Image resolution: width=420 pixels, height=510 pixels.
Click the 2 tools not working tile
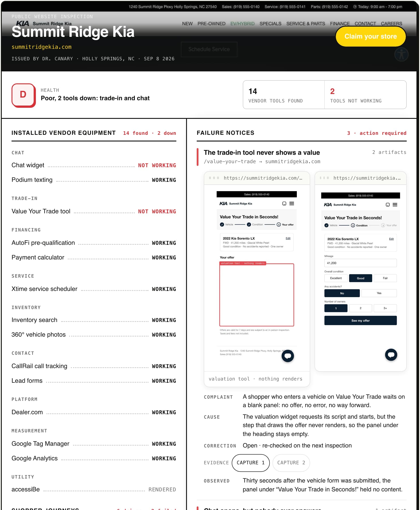pos(365,95)
